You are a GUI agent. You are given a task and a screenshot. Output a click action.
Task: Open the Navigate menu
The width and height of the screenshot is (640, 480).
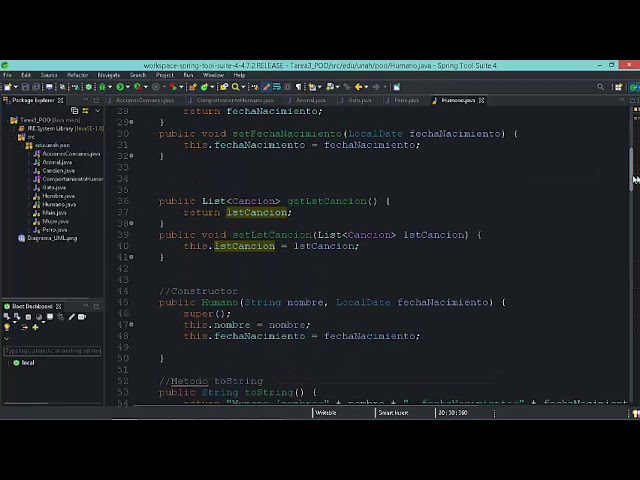pyautogui.click(x=109, y=75)
